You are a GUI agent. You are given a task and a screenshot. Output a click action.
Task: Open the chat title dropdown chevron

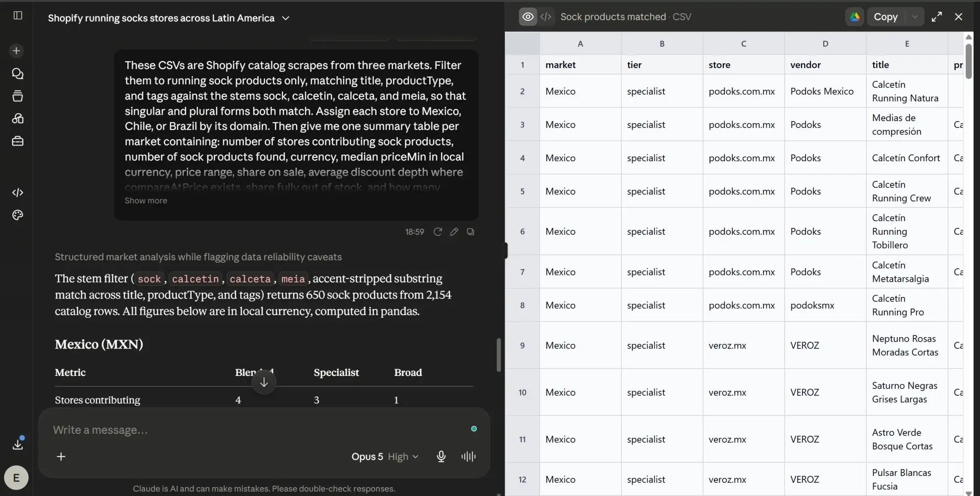[x=286, y=18]
